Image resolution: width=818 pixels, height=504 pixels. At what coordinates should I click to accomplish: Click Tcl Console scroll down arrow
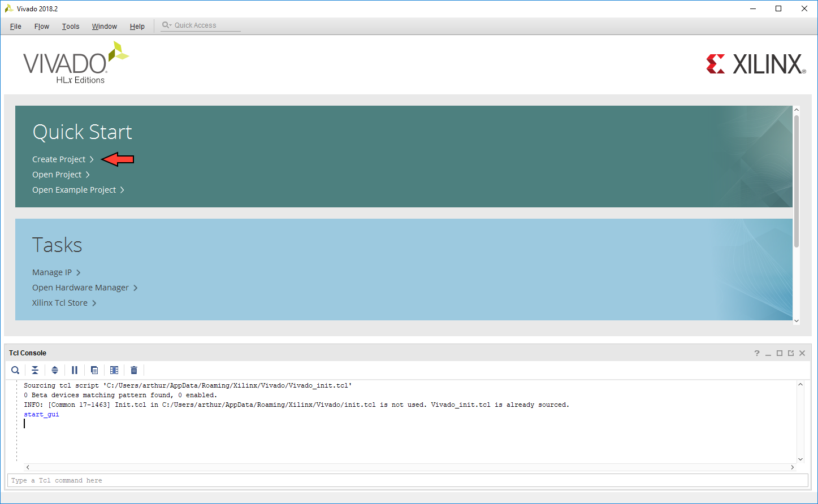coord(800,459)
